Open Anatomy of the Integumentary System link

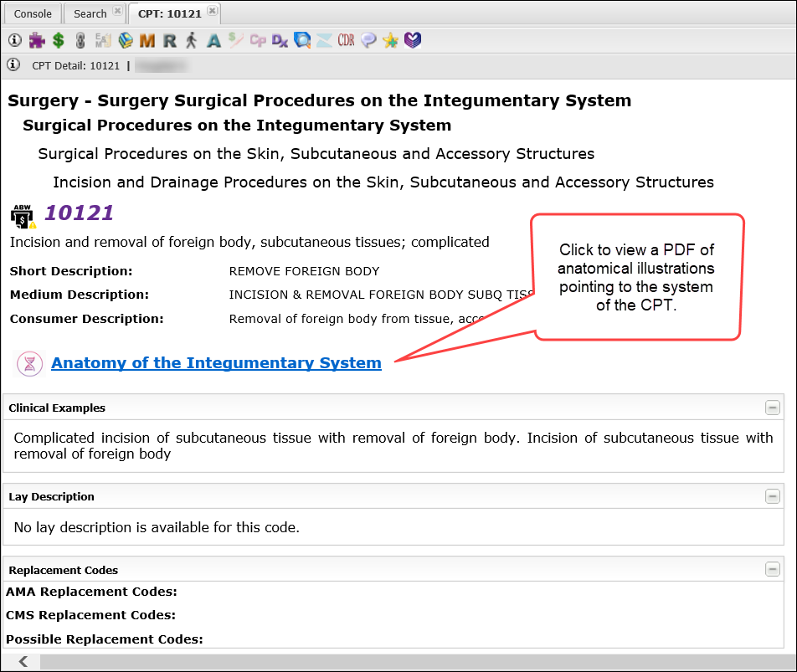[x=216, y=363]
